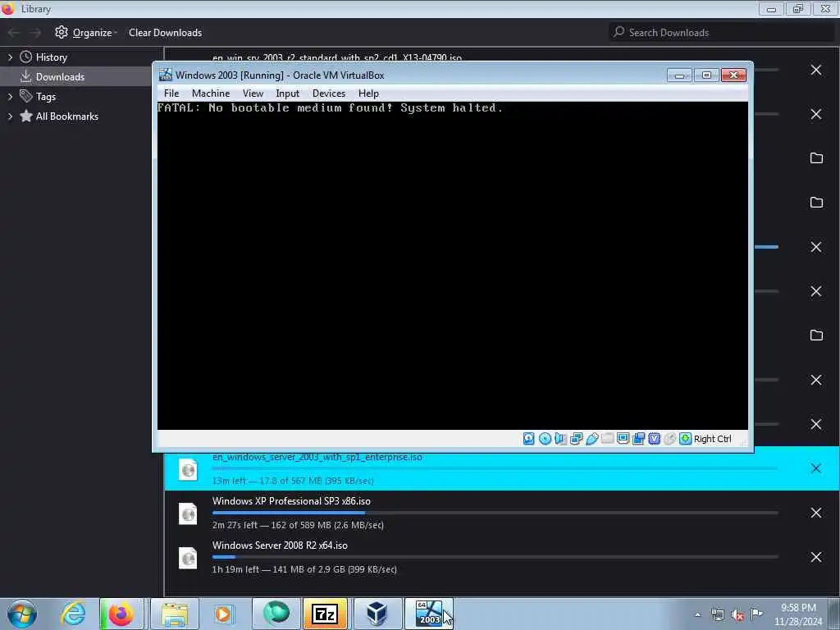Click file icon of en_windows_server_2003 enterprise download

[188, 469]
